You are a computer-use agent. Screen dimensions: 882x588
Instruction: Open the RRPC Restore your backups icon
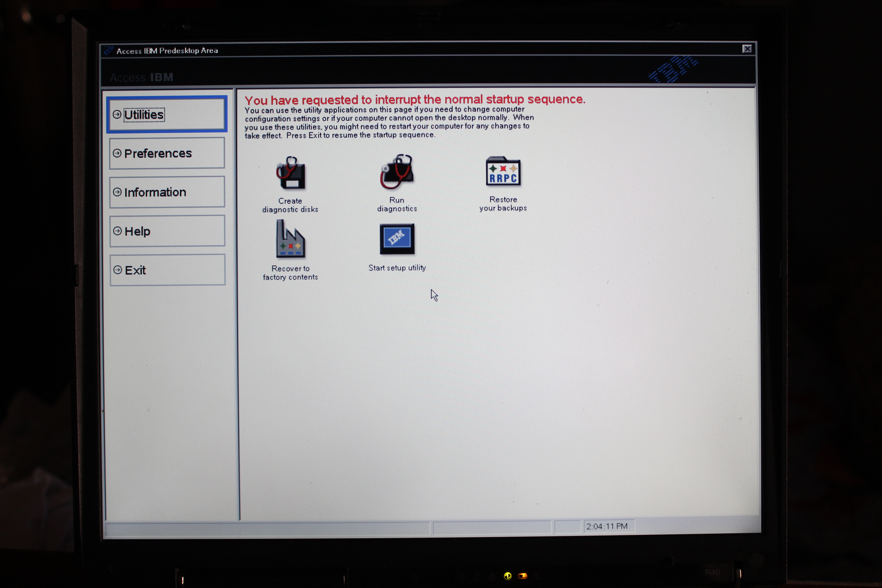click(503, 171)
